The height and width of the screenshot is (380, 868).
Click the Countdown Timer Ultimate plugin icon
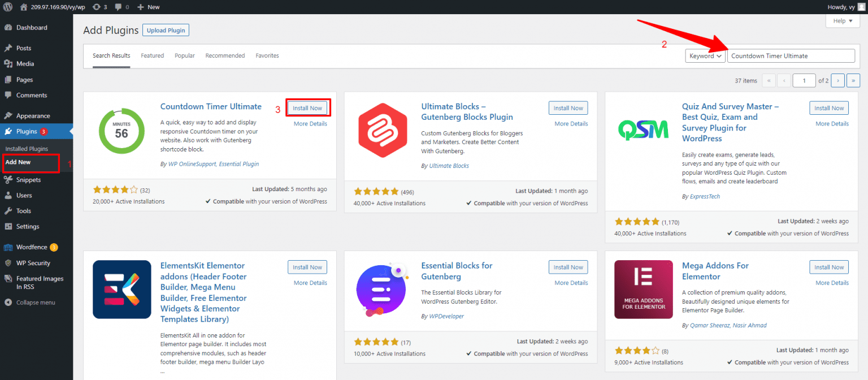(121, 131)
